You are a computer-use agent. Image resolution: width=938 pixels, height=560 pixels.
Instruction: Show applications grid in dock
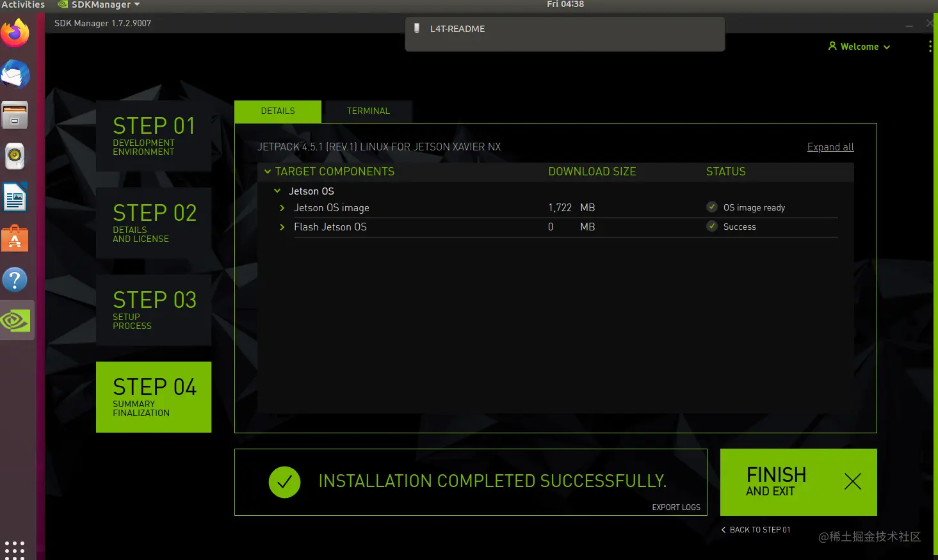pyautogui.click(x=15, y=550)
